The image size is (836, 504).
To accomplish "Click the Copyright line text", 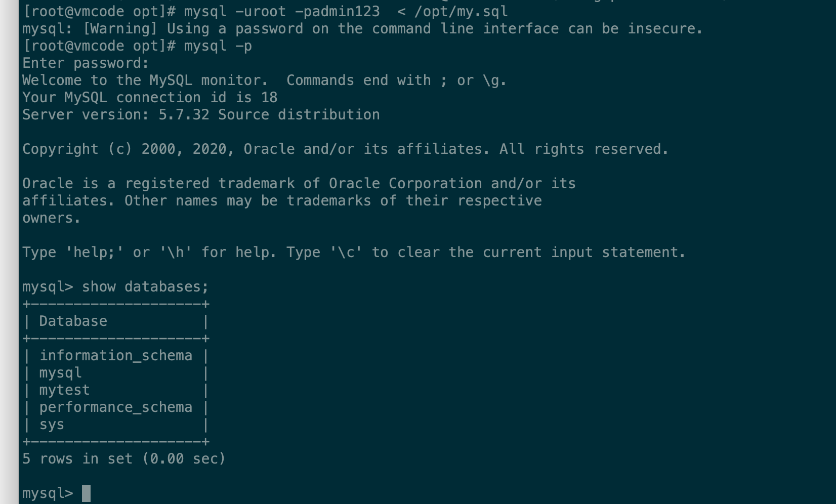I will click(345, 149).
